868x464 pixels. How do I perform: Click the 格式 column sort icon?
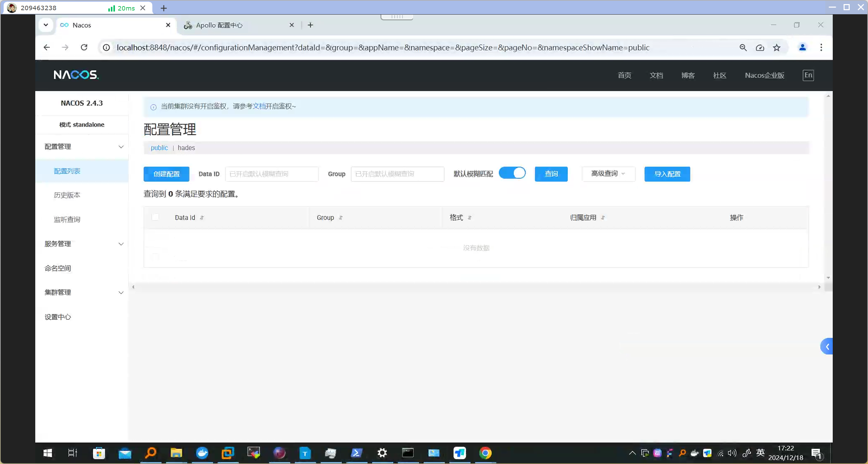(x=470, y=218)
